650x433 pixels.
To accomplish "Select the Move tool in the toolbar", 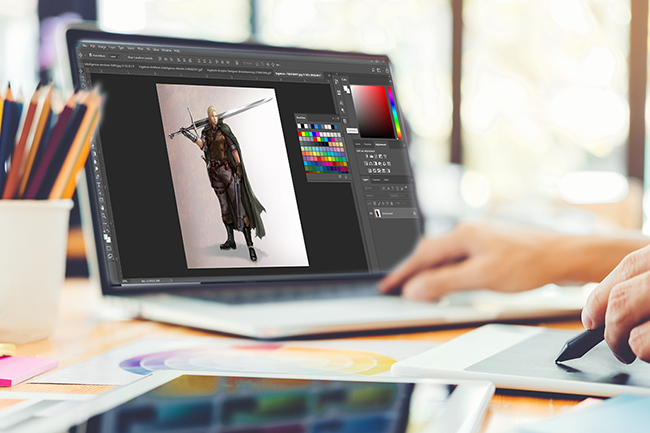I will coord(81,71).
